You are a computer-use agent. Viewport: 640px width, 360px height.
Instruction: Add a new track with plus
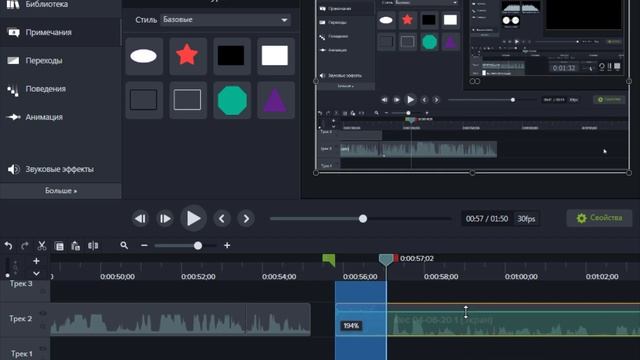36,261
